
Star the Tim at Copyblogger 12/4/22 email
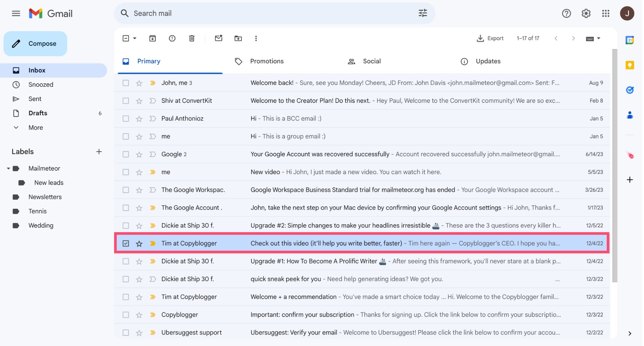139,243
